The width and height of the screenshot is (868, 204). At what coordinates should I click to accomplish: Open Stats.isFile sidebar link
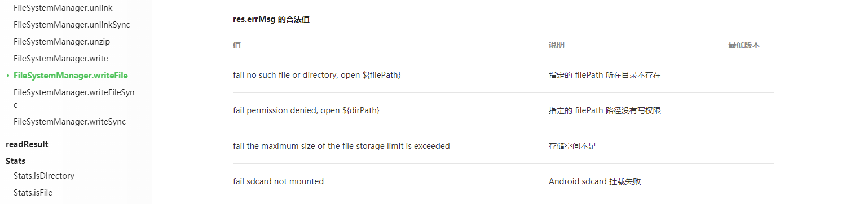coord(33,193)
